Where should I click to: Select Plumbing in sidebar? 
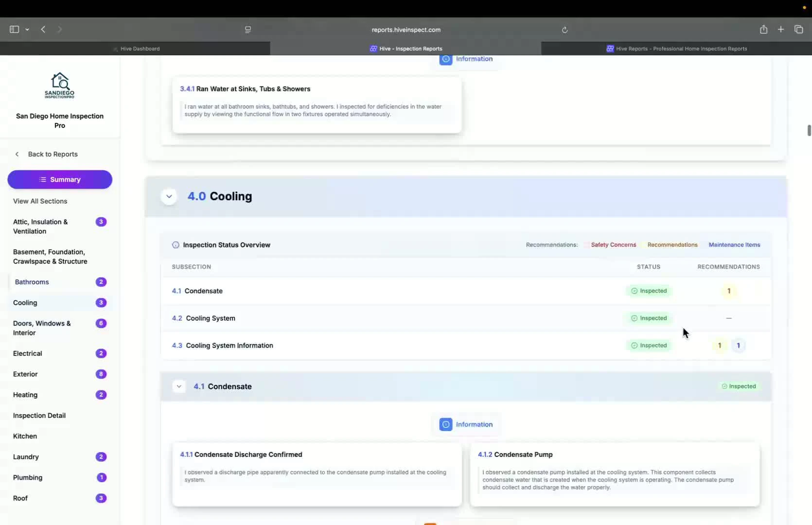[60, 477]
